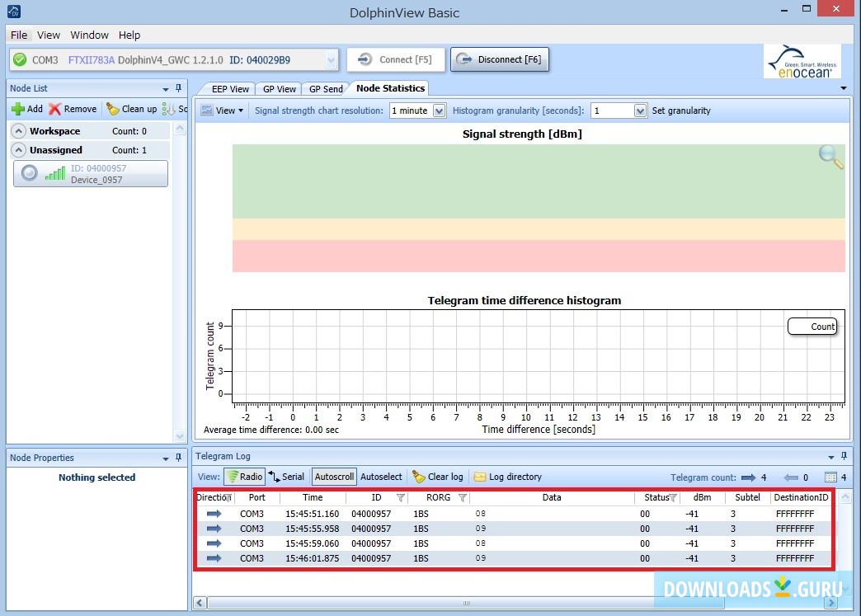Collapse the Unassigned node group

pyautogui.click(x=18, y=150)
